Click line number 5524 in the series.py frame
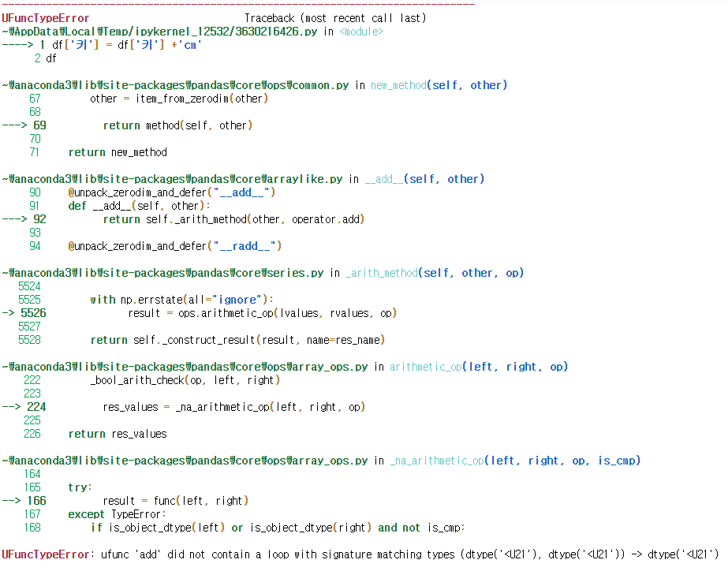The image size is (728, 571). 29,286
